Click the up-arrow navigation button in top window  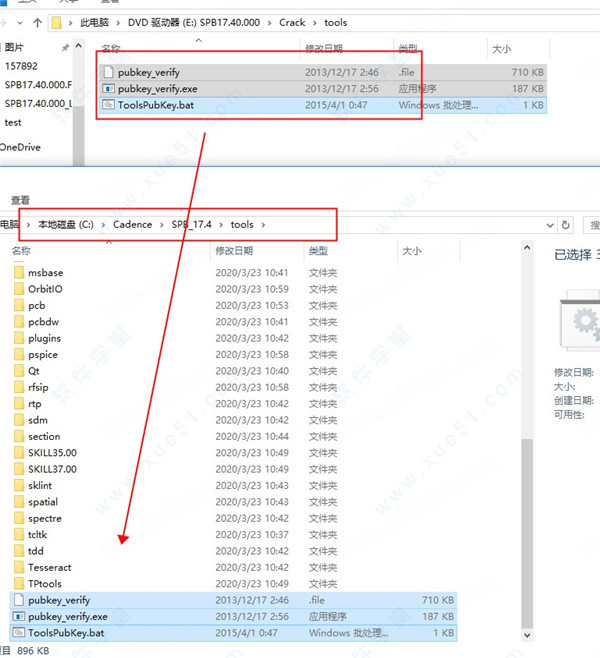(x=37, y=20)
